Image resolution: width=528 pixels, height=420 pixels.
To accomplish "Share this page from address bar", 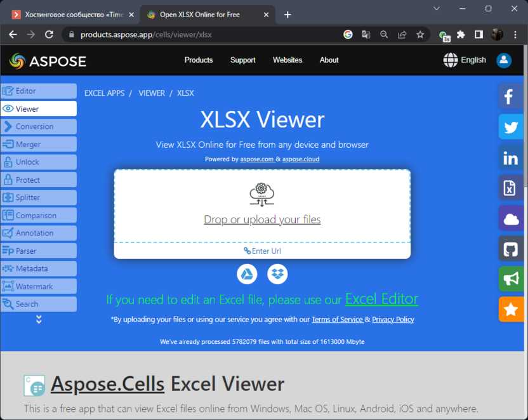I will point(402,34).
